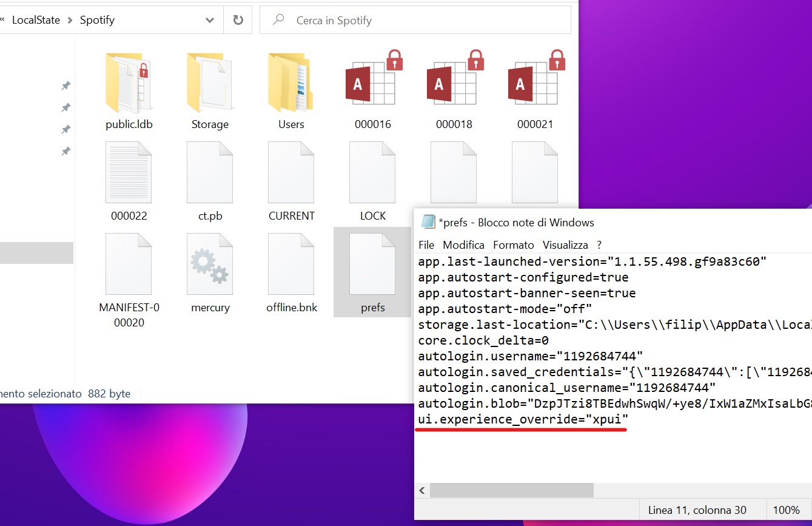Click the LocalState breadcrumb

[36, 20]
